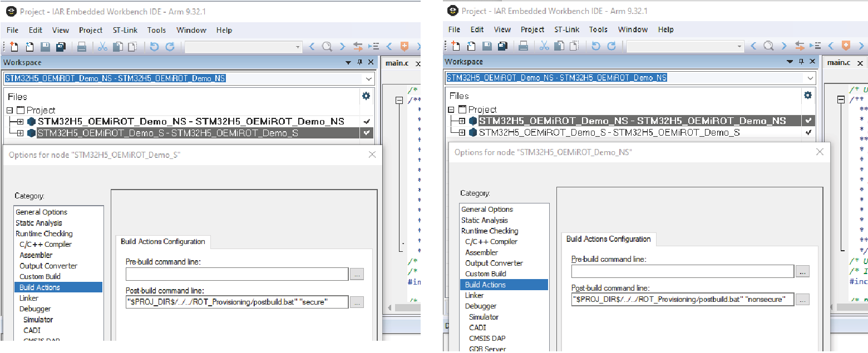Image resolution: width=868 pixels, height=353 pixels.
Task: Click Save icon in Demo_NS options window toolbar
Action: [487, 46]
